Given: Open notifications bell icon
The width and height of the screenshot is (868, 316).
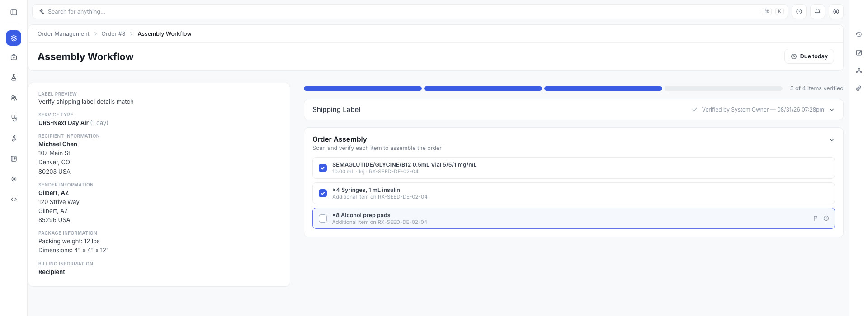Looking at the screenshot, I should click(x=817, y=12).
